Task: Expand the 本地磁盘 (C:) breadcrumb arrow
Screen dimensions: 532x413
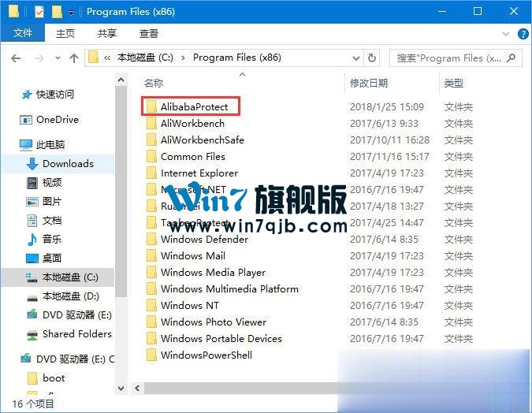Action: click(x=183, y=58)
